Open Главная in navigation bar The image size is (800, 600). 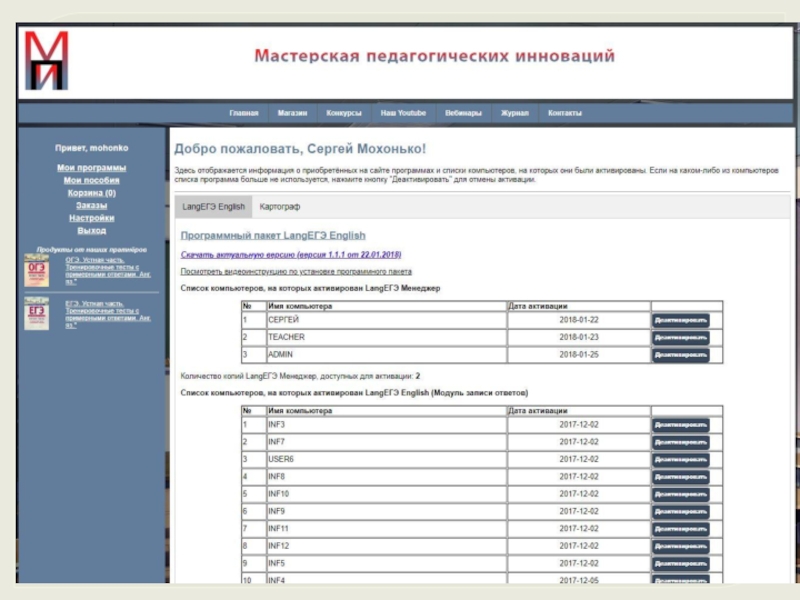coord(243,113)
